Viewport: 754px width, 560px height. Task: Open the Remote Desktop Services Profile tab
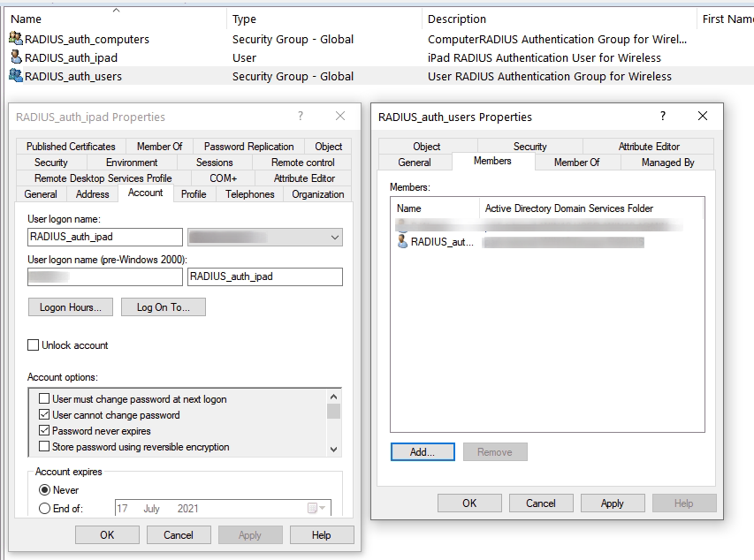point(103,178)
